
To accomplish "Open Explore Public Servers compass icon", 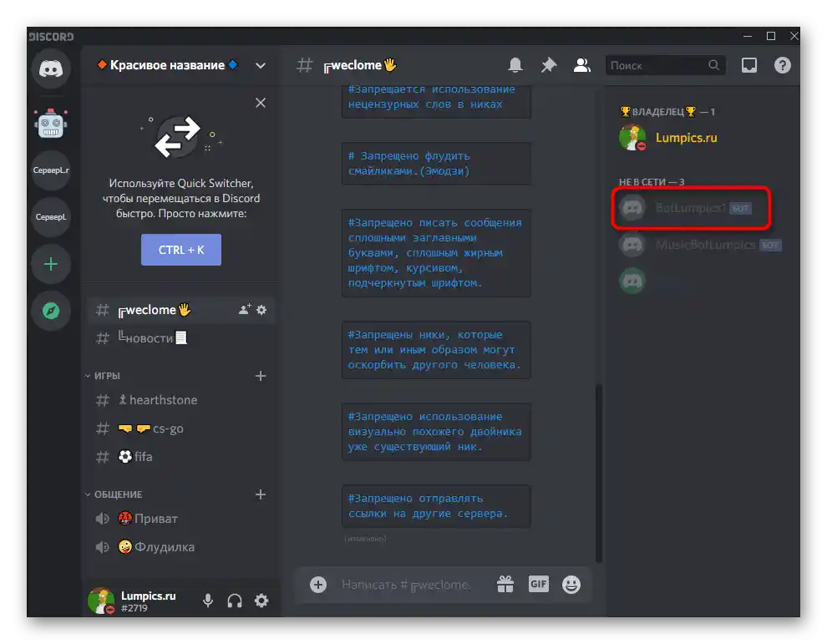I will tap(51, 311).
